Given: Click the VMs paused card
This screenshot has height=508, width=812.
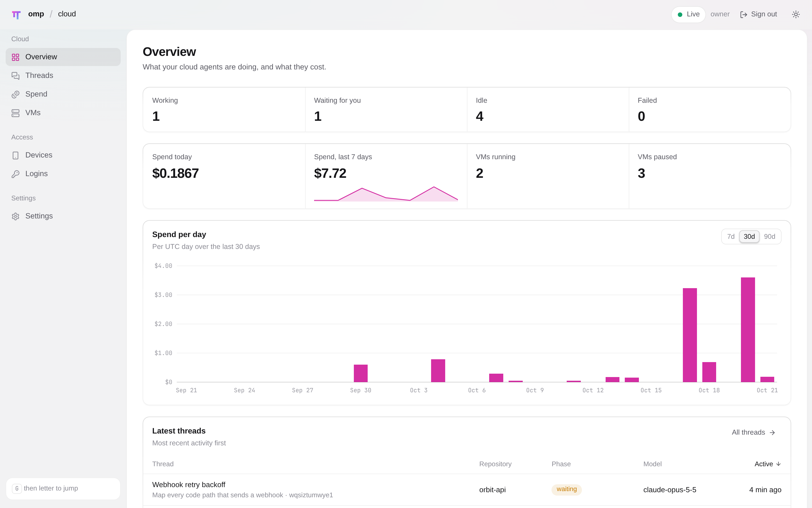Looking at the screenshot, I should [x=710, y=176].
